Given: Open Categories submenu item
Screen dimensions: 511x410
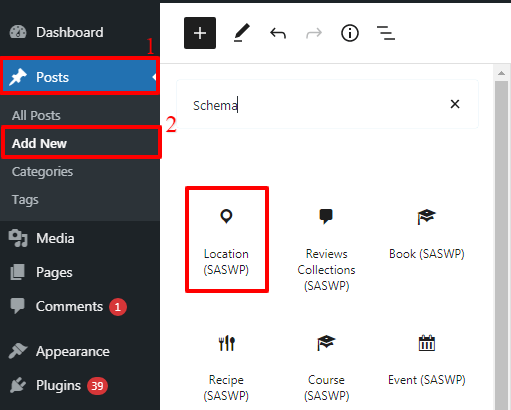Looking at the screenshot, I should point(42,172).
